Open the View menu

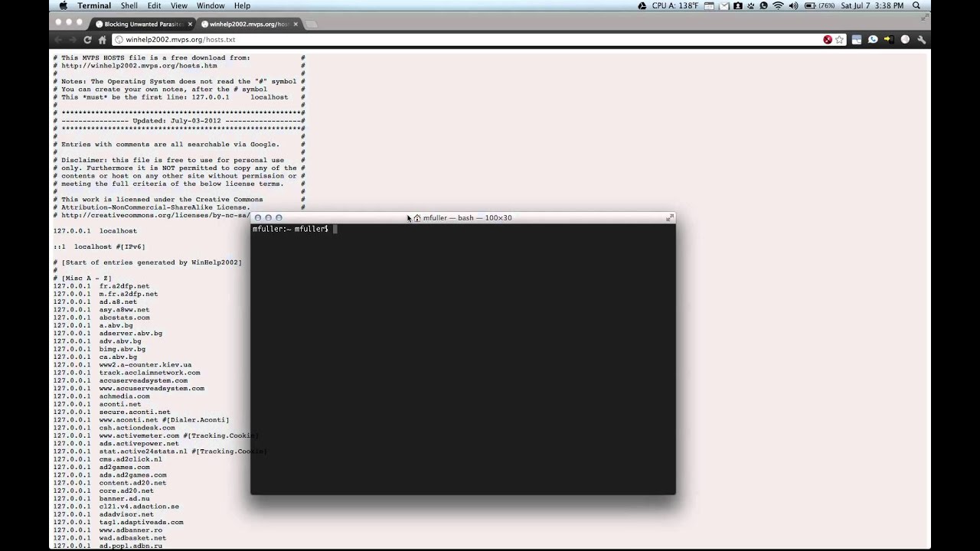178,5
